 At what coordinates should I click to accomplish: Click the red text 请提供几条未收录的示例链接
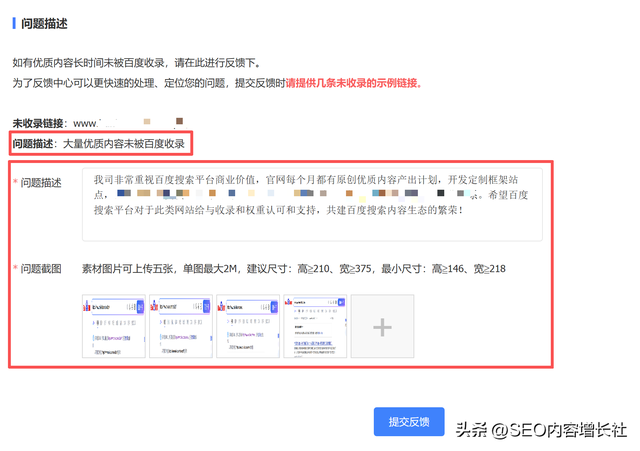tap(353, 83)
